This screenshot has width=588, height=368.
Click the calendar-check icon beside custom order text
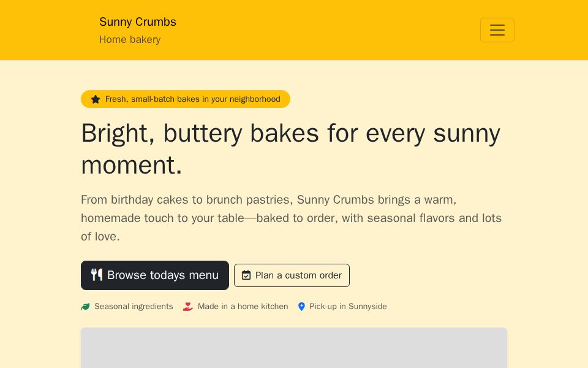click(246, 275)
